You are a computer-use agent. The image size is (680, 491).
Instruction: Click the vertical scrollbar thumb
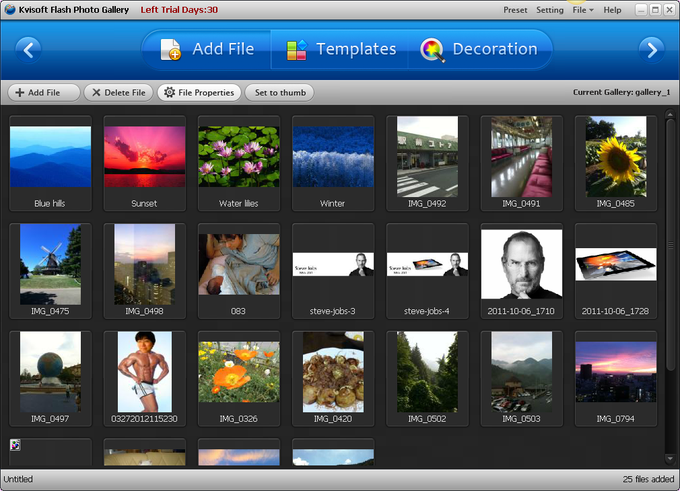(x=670, y=245)
